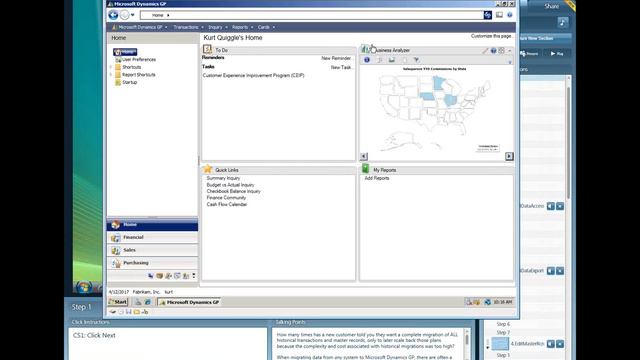The width and height of the screenshot is (640, 360).
Task: Open the Cards menu
Action: [266, 27]
